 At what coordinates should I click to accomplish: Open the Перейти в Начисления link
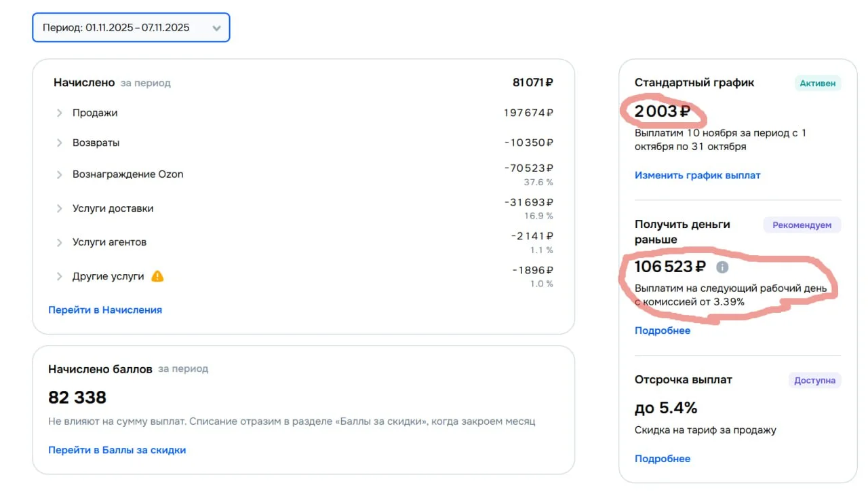(x=105, y=309)
